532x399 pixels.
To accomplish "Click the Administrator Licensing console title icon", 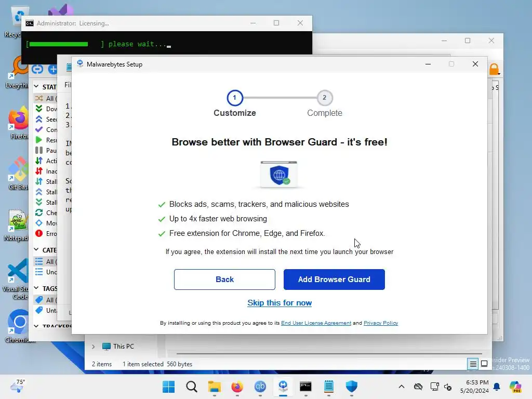I will point(30,23).
